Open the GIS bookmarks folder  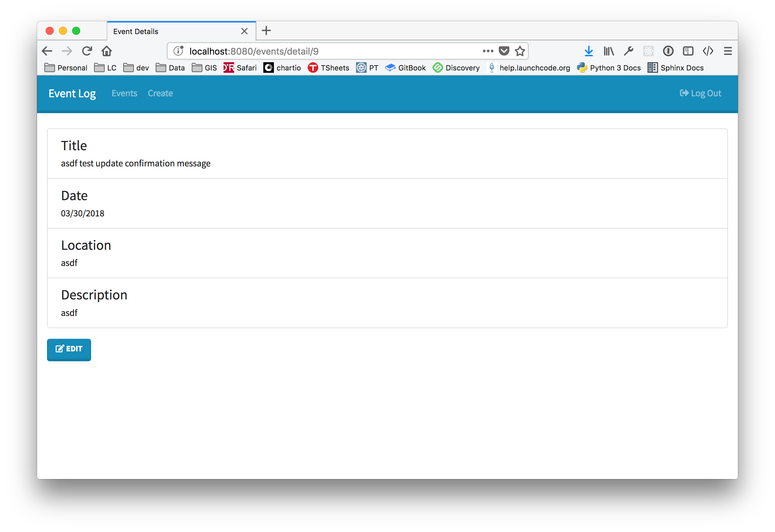pyautogui.click(x=204, y=68)
